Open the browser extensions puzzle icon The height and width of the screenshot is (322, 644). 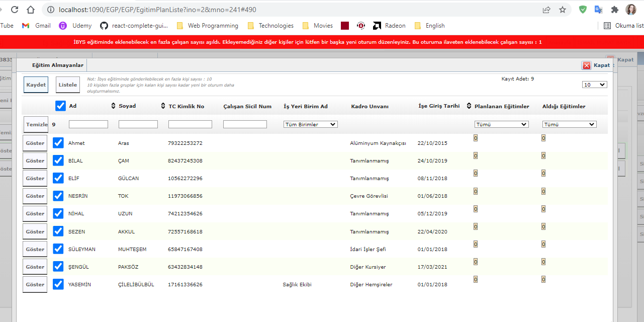(x=614, y=10)
